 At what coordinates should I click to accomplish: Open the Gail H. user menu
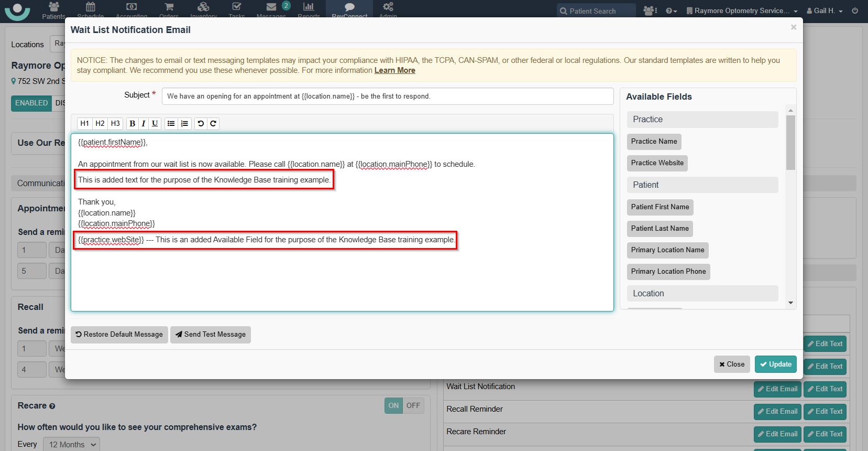[825, 10]
